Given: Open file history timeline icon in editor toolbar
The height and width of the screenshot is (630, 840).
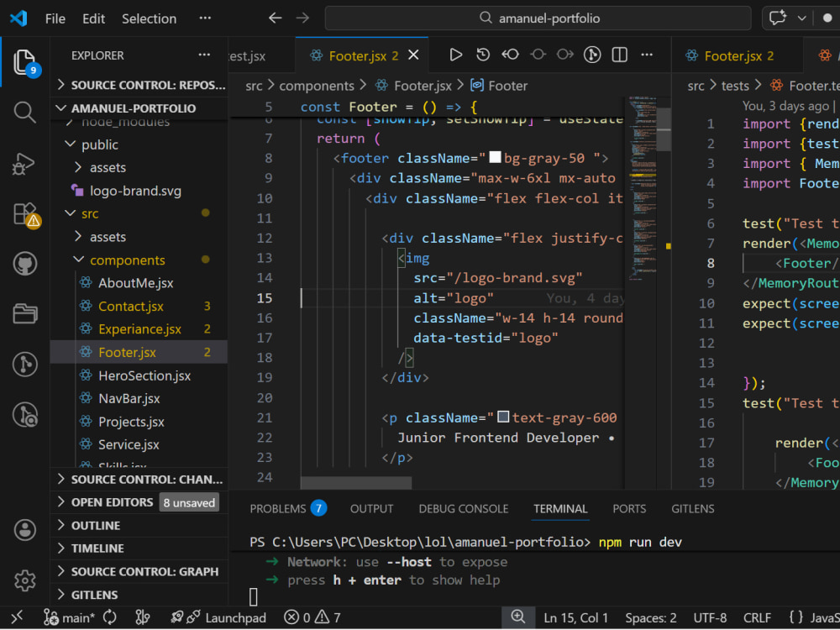Looking at the screenshot, I should click(x=483, y=55).
